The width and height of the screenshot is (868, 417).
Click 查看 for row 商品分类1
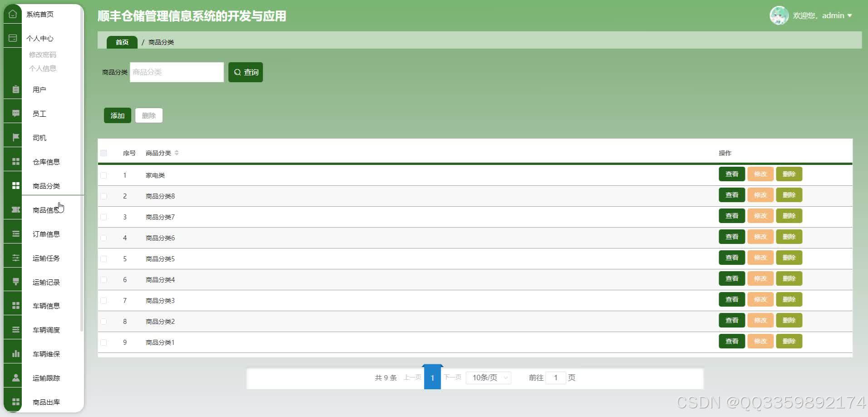point(732,341)
